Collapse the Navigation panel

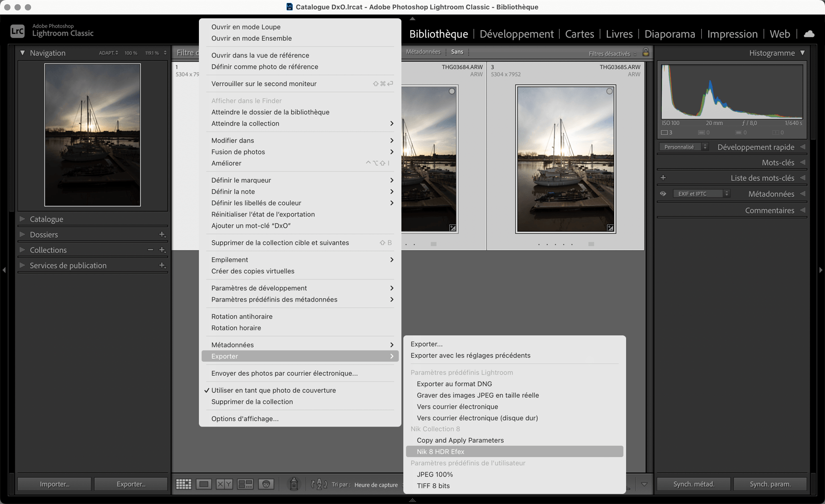point(22,53)
